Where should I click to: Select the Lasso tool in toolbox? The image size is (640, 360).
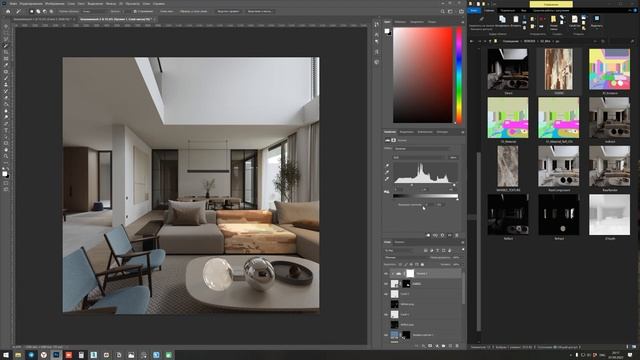pyautogui.click(x=6, y=39)
